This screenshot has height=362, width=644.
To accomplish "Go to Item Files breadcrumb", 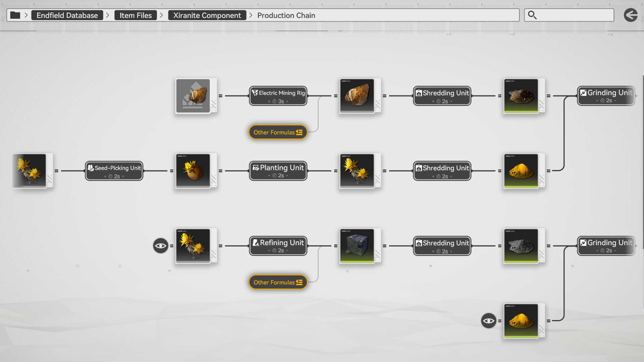I will click(136, 15).
